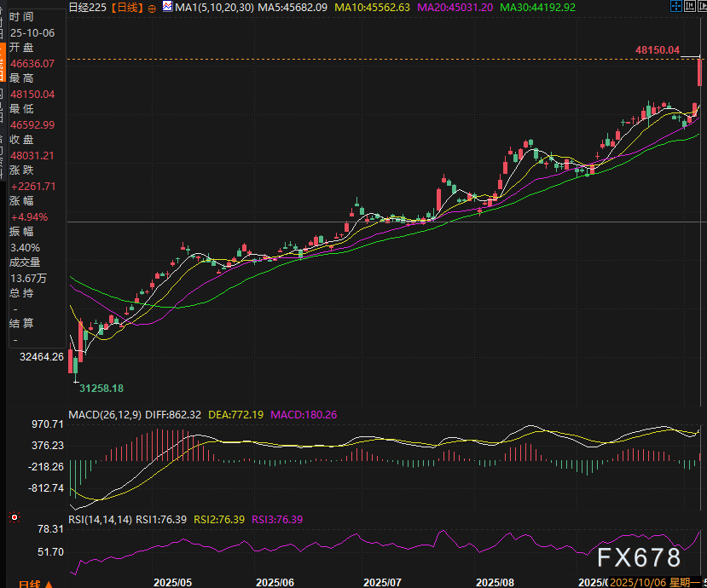707x588 pixels.
Task: Open MA1(5,10,20,30) indicator parameters
Action: (212, 8)
